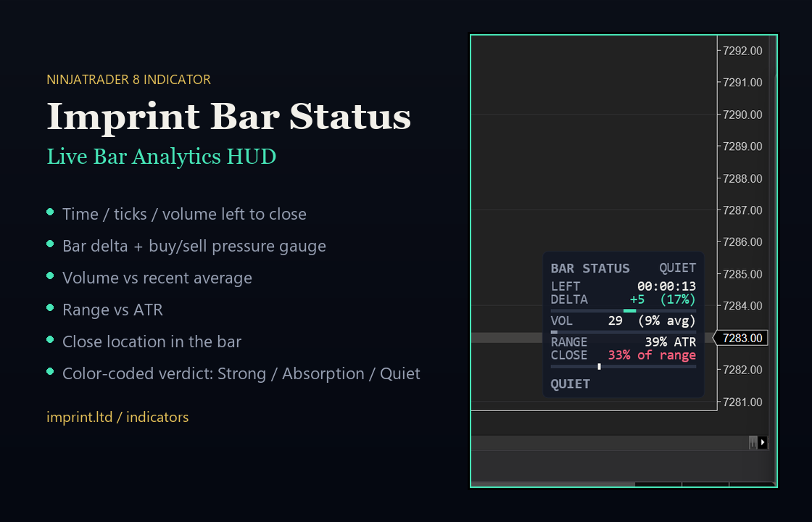The image size is (812, 522).
Task: Click the horizontal scrollbar track below the chart
Action: click(610, 443)
